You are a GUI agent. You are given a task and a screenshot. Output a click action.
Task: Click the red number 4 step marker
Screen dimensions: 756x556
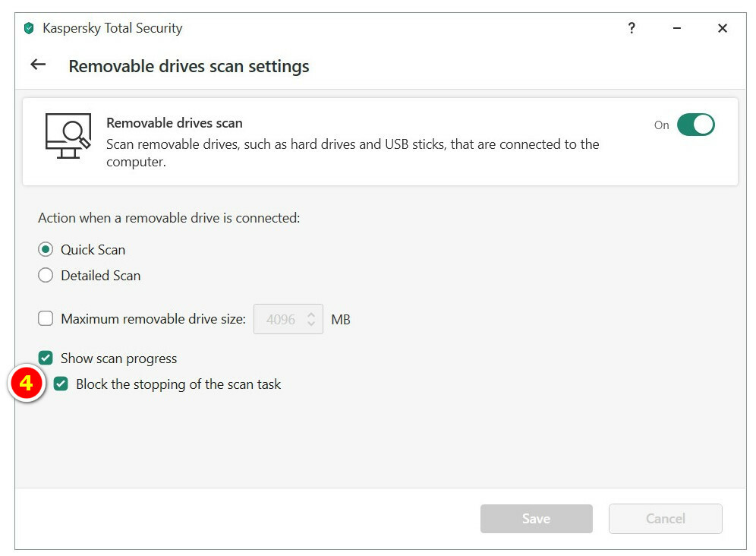(27, 384)
